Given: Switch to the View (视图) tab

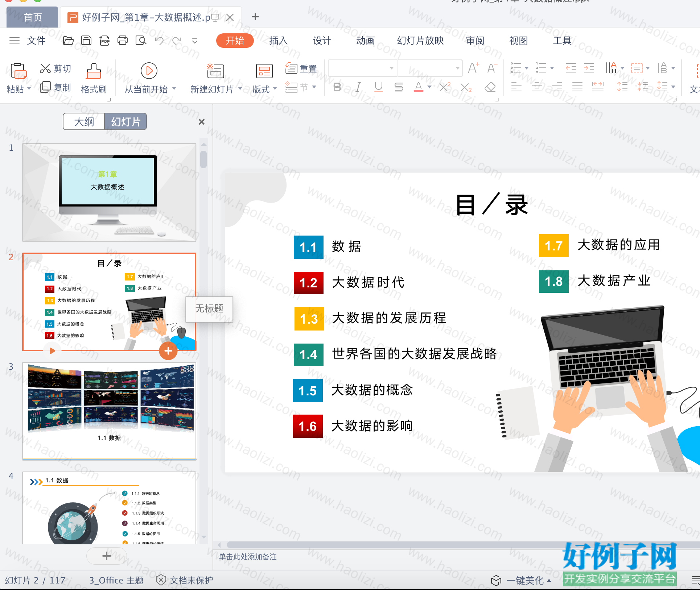Looking at the screenshot, I should click(x=519, y=41).
